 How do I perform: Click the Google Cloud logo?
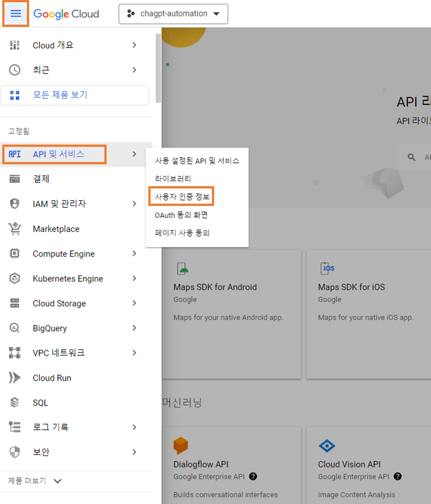click(x=66, y=14)
